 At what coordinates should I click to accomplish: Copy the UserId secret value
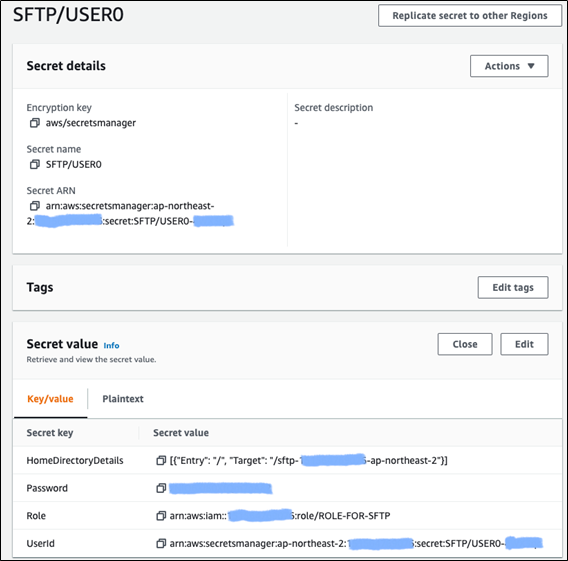(161, 544)
